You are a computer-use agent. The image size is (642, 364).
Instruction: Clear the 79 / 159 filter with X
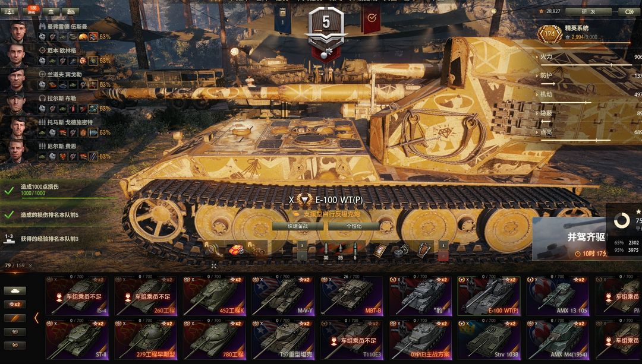point(30,265)
